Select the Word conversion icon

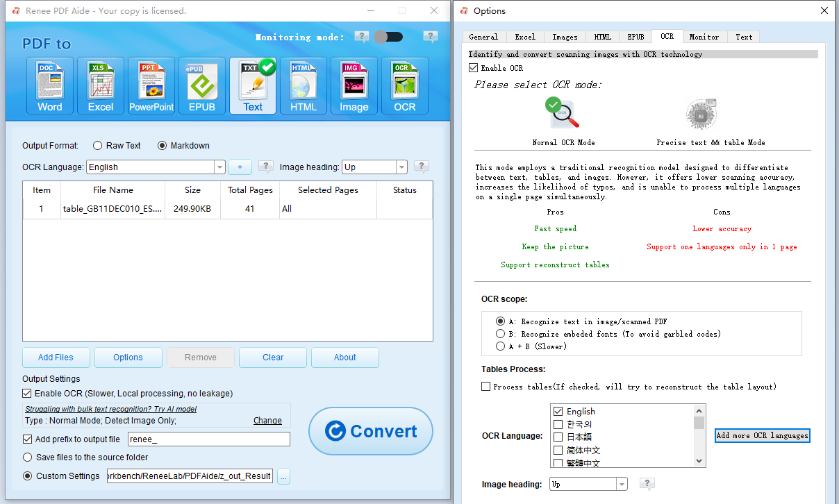pos(49,85)
